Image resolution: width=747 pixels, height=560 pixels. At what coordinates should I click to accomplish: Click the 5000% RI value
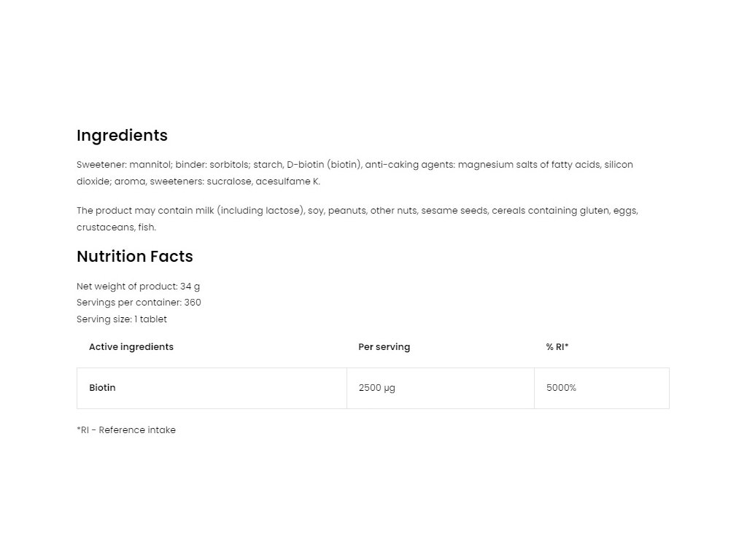[561, 388]
